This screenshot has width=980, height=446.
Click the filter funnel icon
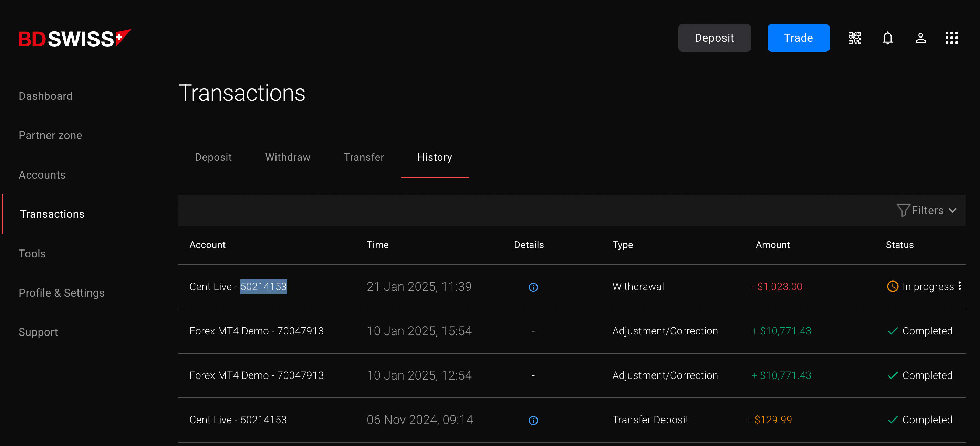903,210
